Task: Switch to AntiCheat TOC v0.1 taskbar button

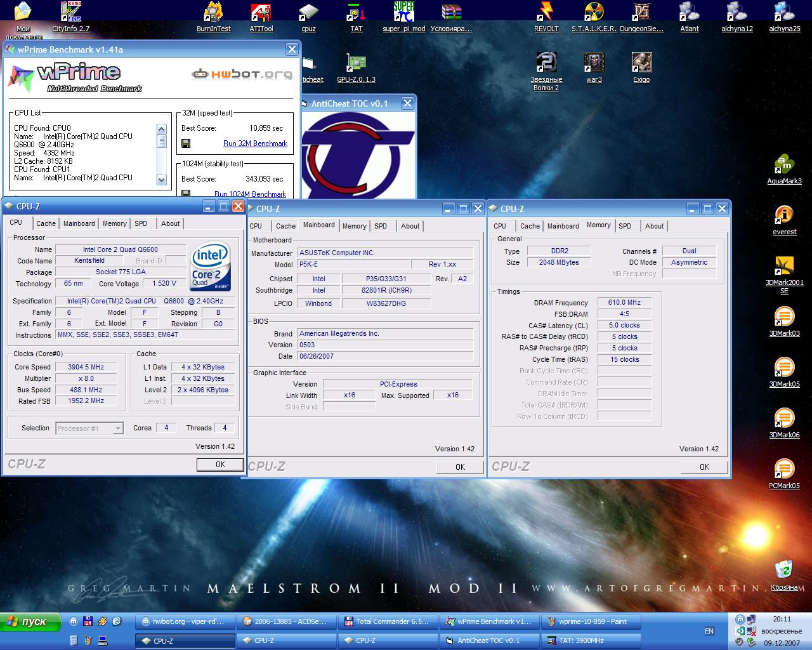Action: coord(489,641)
